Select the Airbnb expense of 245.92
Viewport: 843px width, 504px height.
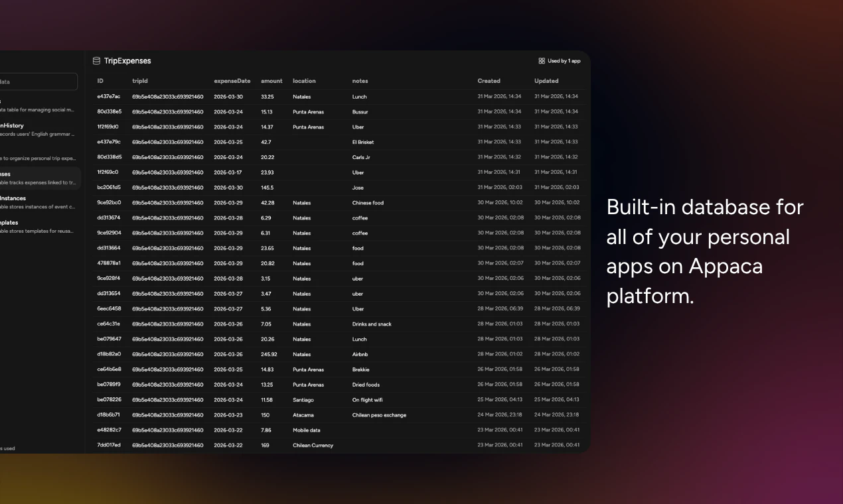click(332, 354)
